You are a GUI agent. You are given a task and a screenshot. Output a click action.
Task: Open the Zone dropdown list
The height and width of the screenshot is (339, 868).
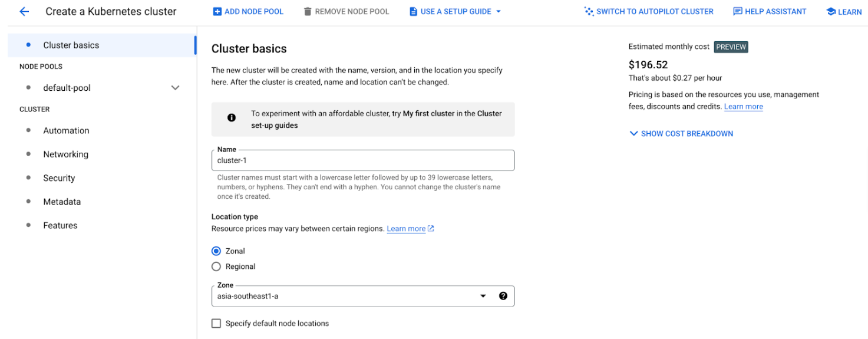[x=363, y=296]
